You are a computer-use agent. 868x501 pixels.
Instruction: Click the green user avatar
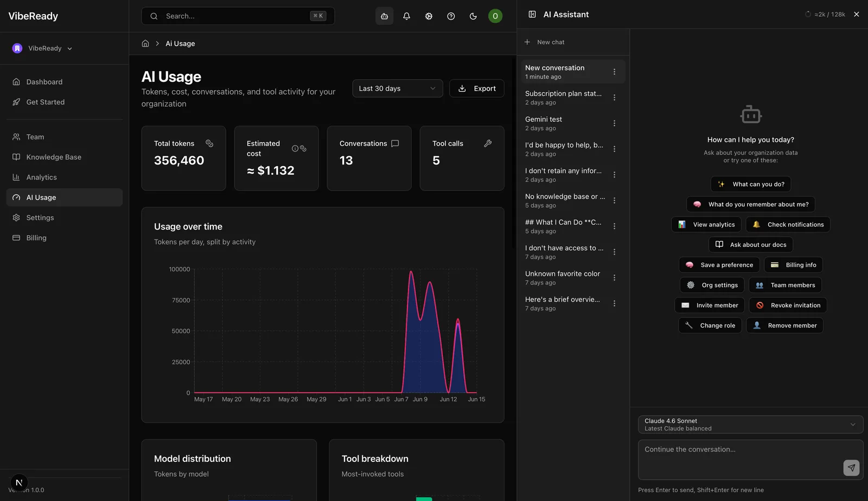(495, 16)
